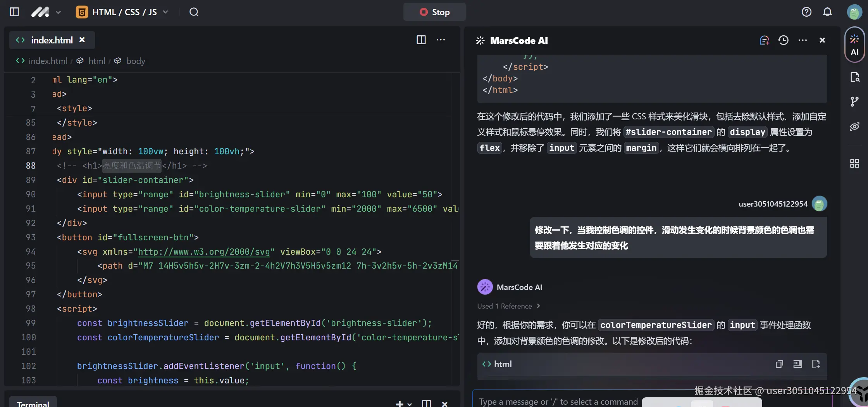
Task: Open the help question-mark icon
Action: pos(806,12)
